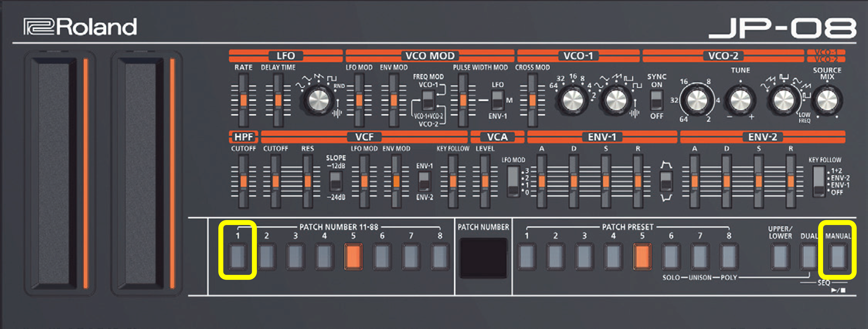Click Patch Number button 2

click(267, 257)
